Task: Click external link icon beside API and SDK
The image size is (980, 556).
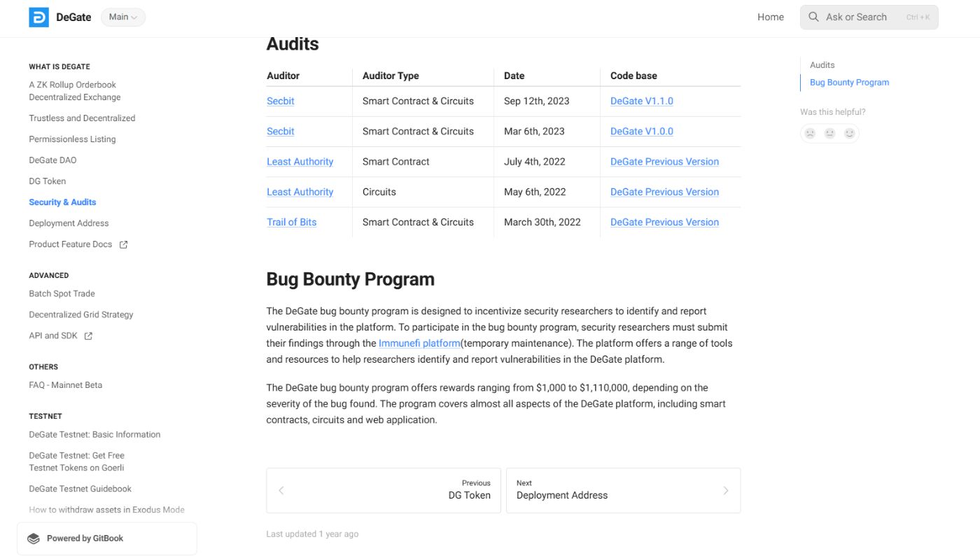Action: [88, 336]
